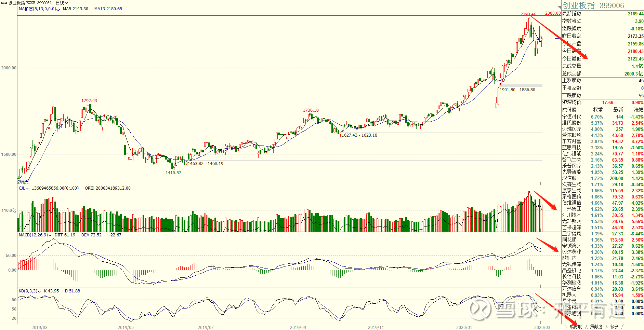Select 机器人 row
Screen dimensions: 644x330
click(603, 295)
